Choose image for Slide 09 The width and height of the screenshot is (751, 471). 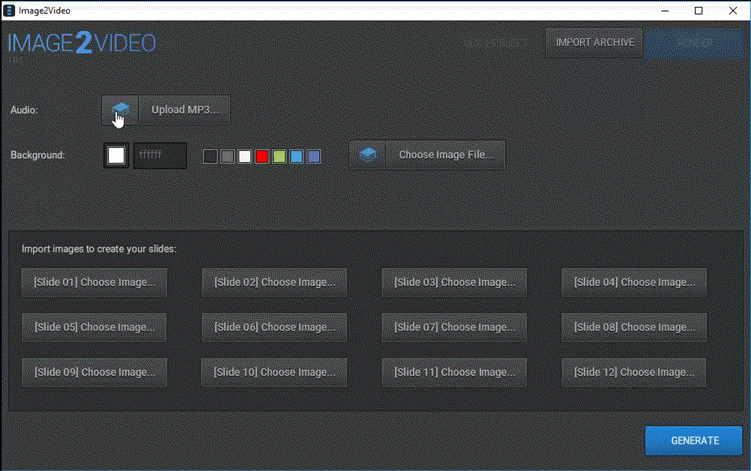tap(94, 372)
